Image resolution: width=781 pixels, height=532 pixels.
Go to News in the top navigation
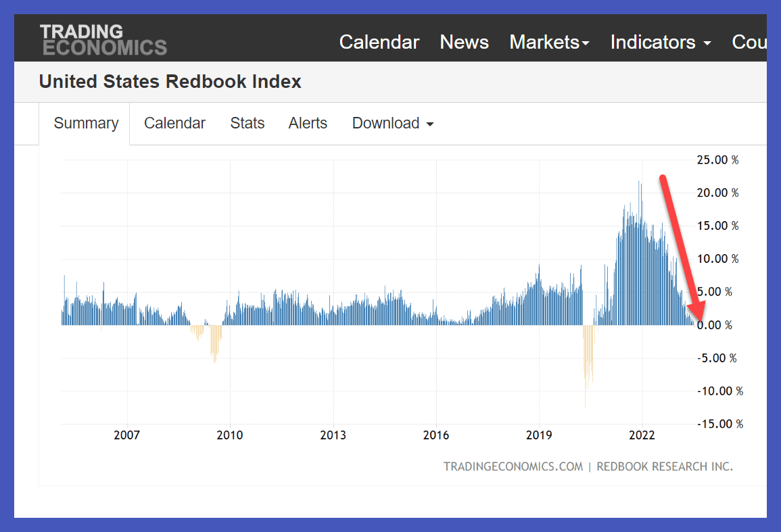coord(464,42)
